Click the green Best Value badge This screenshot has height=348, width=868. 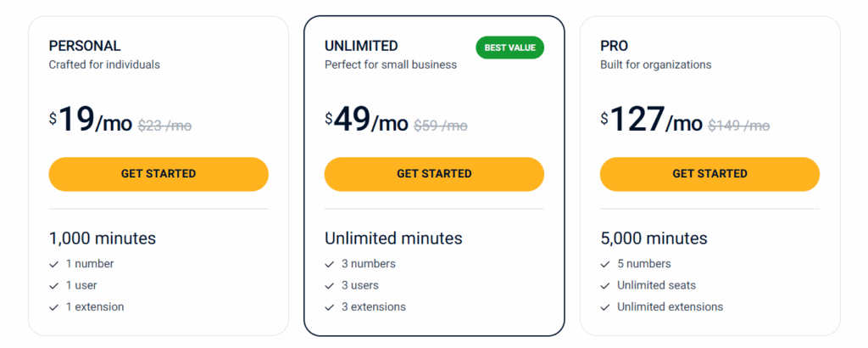509,48
